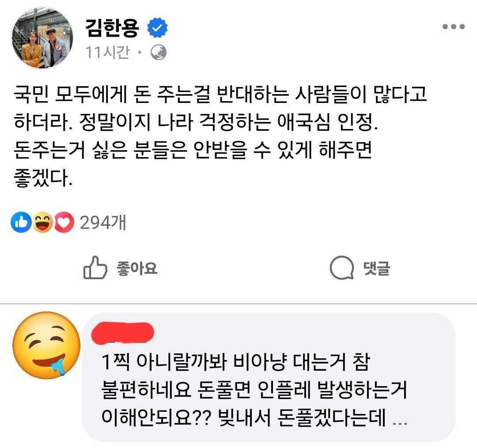Click the last post line 좋겠다.
The image size is (477, 448).
tap(43, 180)
